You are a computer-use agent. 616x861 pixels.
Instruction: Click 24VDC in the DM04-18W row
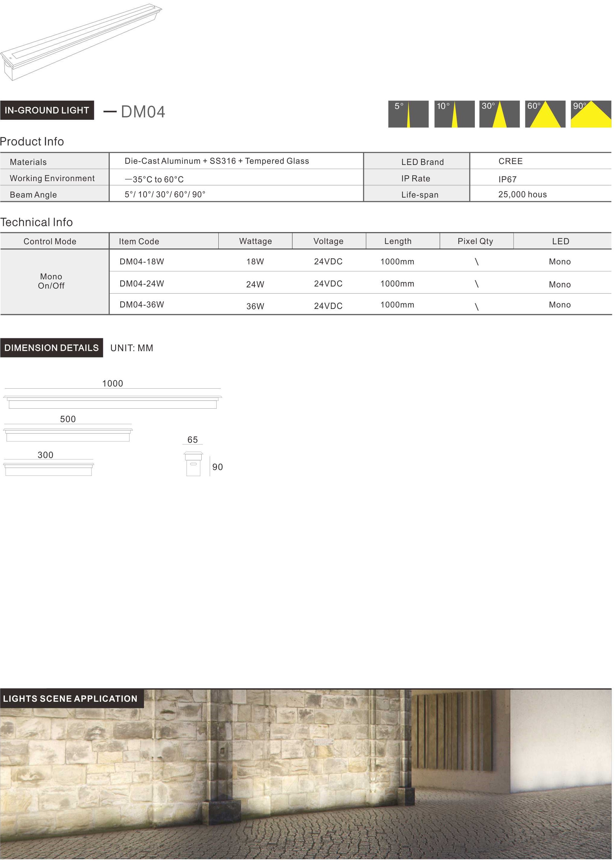(x=328, y=261)
